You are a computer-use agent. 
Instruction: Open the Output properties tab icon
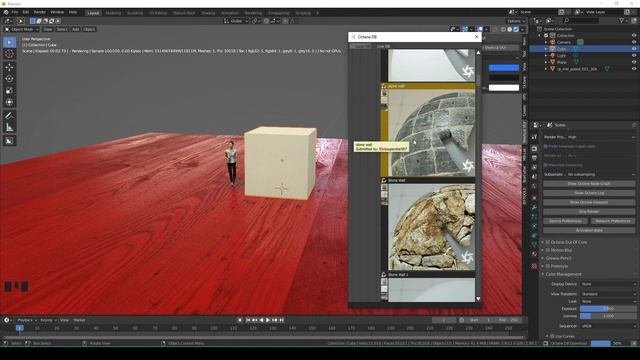point(534,158)
